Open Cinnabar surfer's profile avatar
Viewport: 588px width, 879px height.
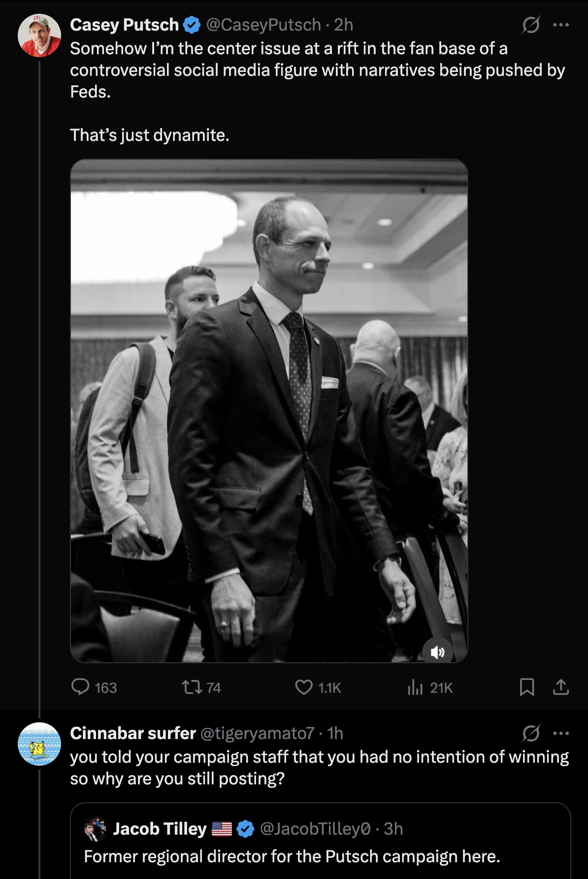[x=39, y=744]
